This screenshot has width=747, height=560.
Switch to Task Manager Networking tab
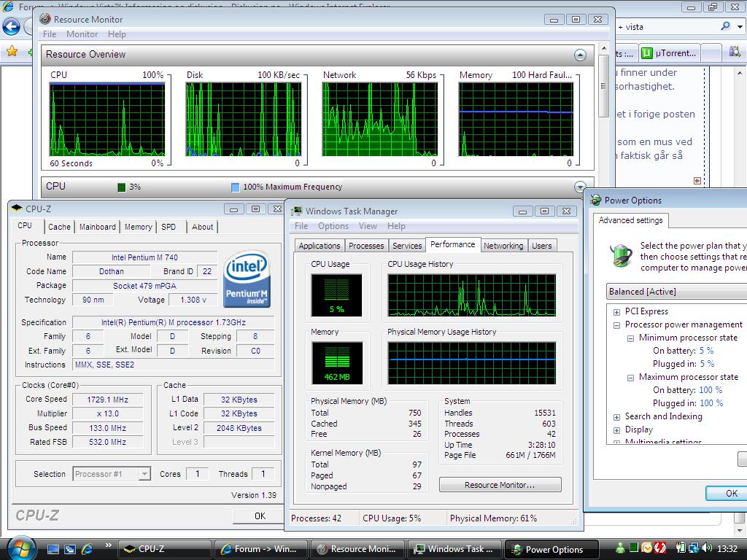coord(503,246)
